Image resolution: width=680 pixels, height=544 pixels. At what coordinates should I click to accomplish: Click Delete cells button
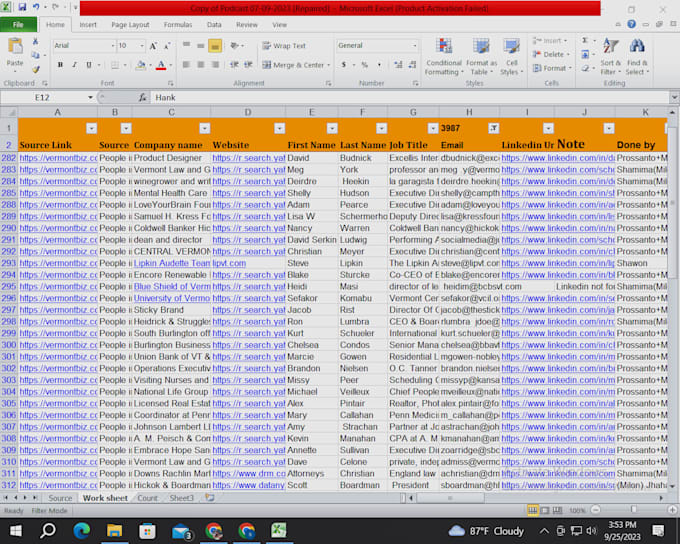[x=551, y=55]
